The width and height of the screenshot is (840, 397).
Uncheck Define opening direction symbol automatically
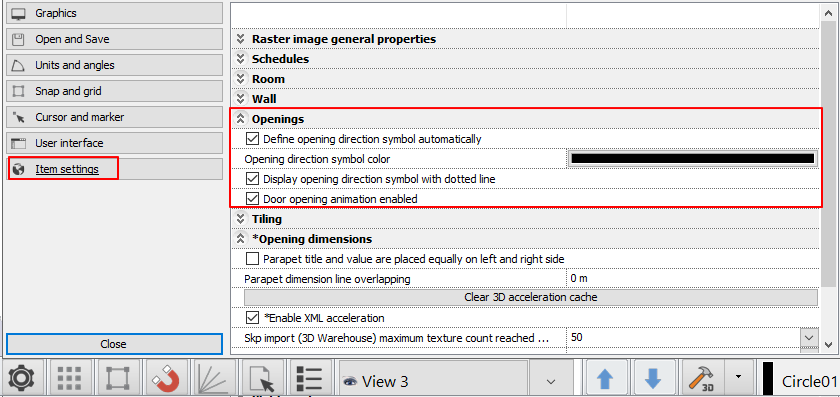tap(252, 139)
